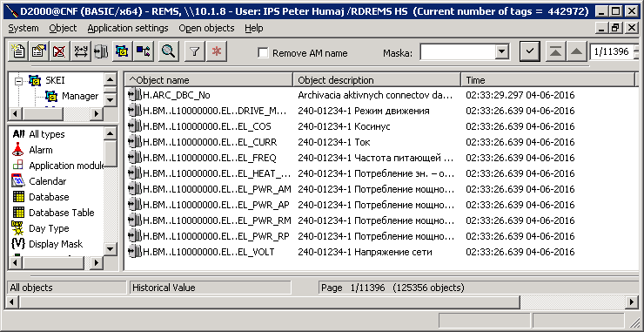644x332 pixels.
Task: Select the Day Type object type
Action: 49,228
